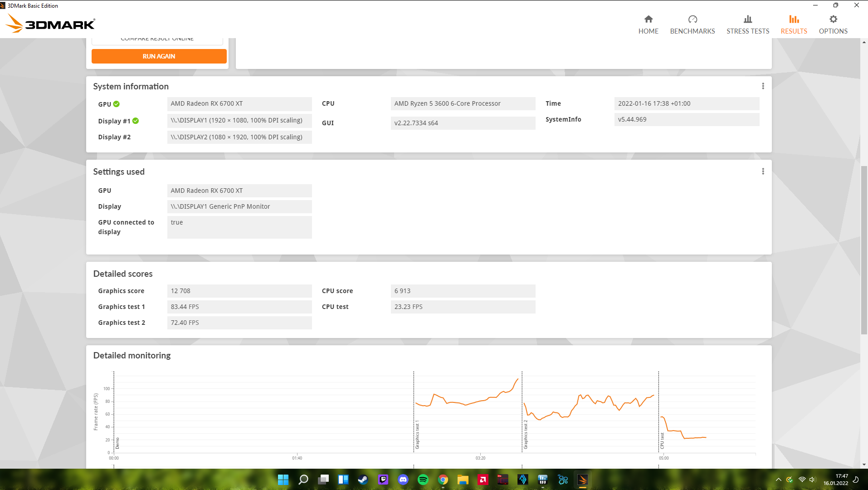Open the STRESS TESTS tab
This screenshot has height=490, width=868.
coord(747,24)
